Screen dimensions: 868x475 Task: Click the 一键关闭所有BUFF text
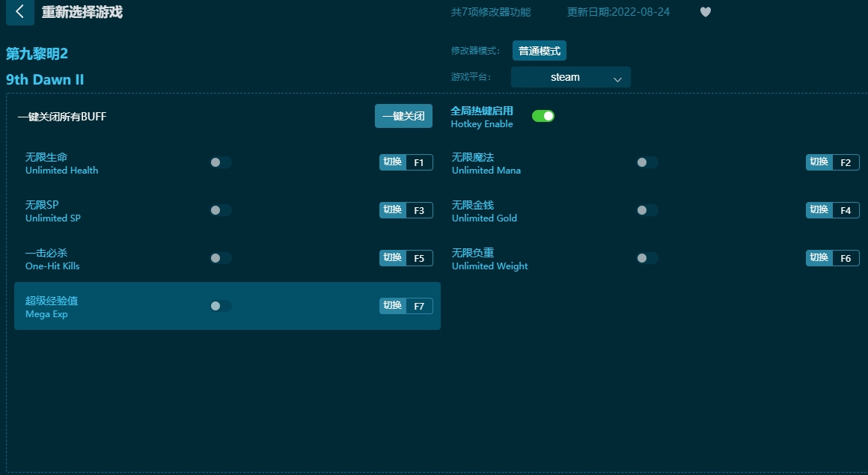(62, 116)
